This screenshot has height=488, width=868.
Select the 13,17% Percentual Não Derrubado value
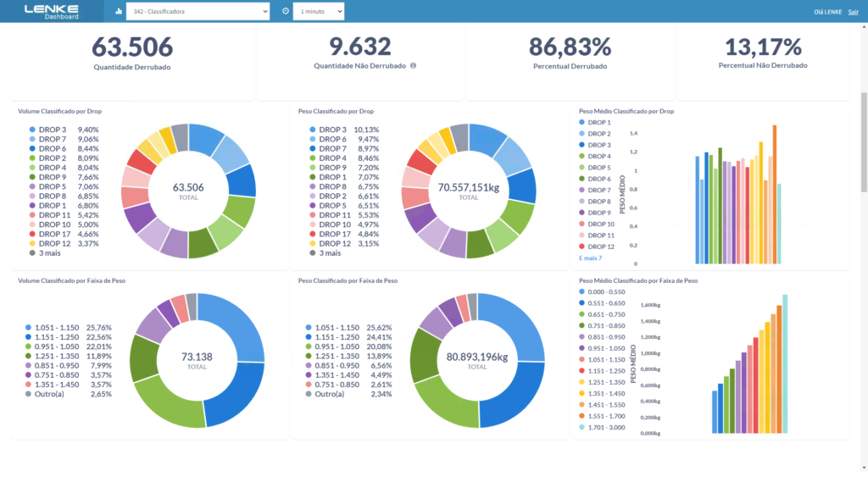tap(763, 47)
